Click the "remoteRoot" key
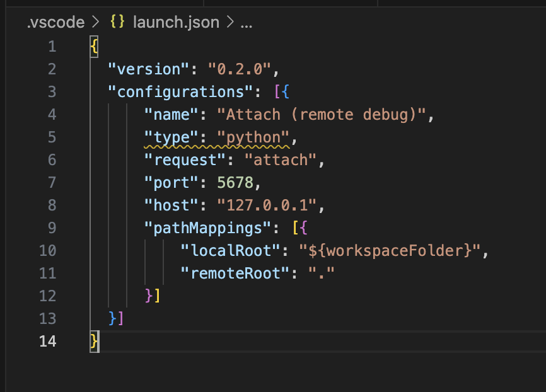 point(234,273)
